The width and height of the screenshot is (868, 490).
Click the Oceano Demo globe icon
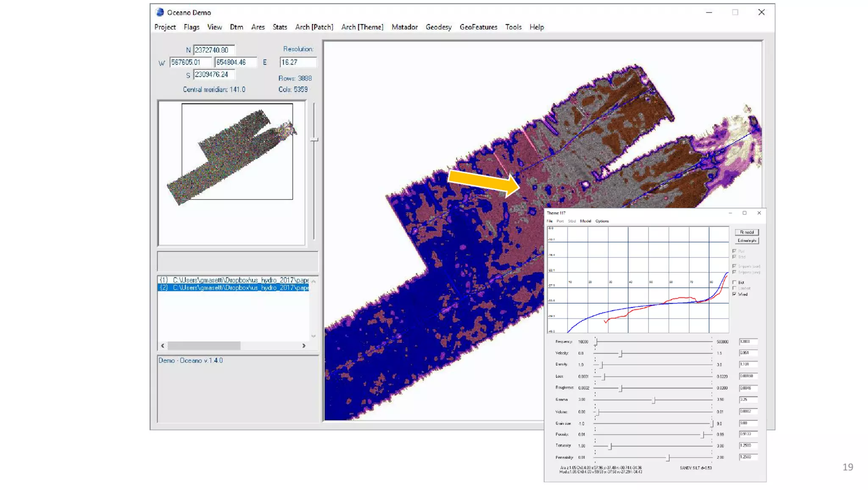click(x=160, y=12)
